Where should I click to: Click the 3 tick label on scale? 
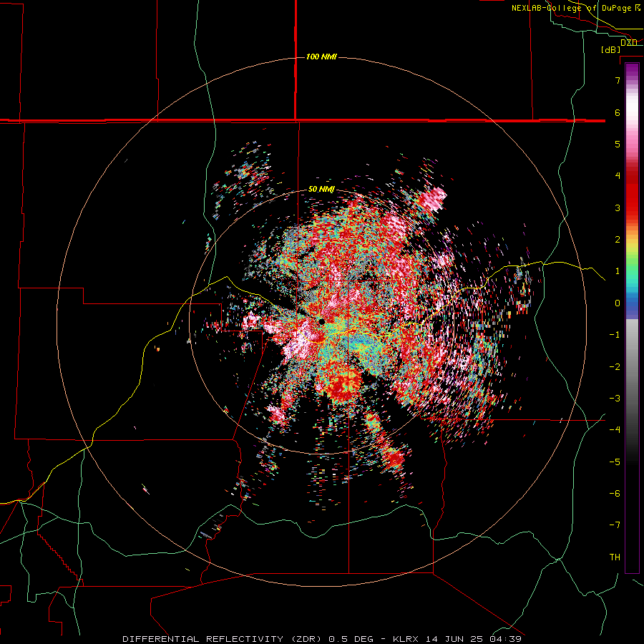pyautogui.click(x=618, y=208)
